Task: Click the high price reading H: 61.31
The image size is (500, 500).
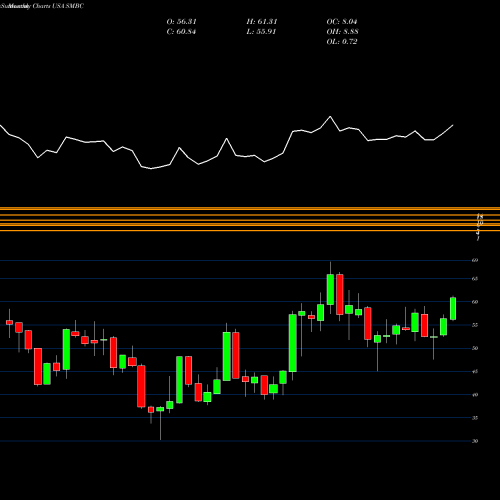Action: click(x=262, y=22)
